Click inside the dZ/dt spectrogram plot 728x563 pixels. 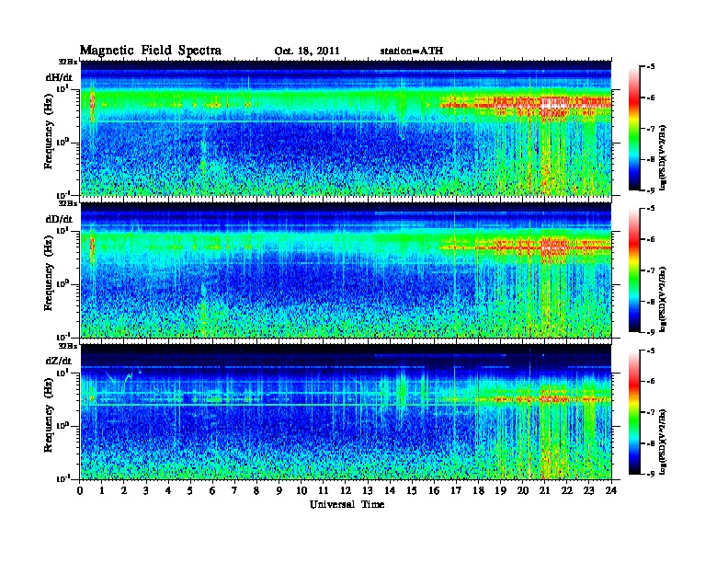(346, 411)
